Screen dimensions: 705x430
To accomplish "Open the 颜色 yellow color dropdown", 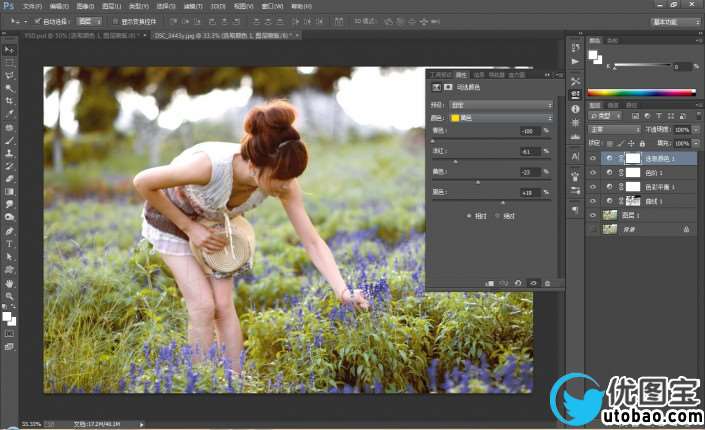I will pyautogui.click(x=500, y=117).
